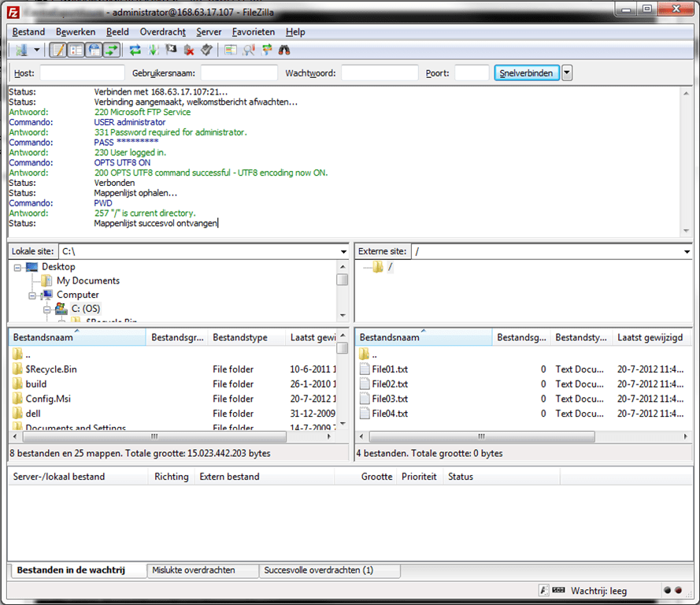Open the filename filters icon
Screen dimensions: 700x605
click(231, 50)
